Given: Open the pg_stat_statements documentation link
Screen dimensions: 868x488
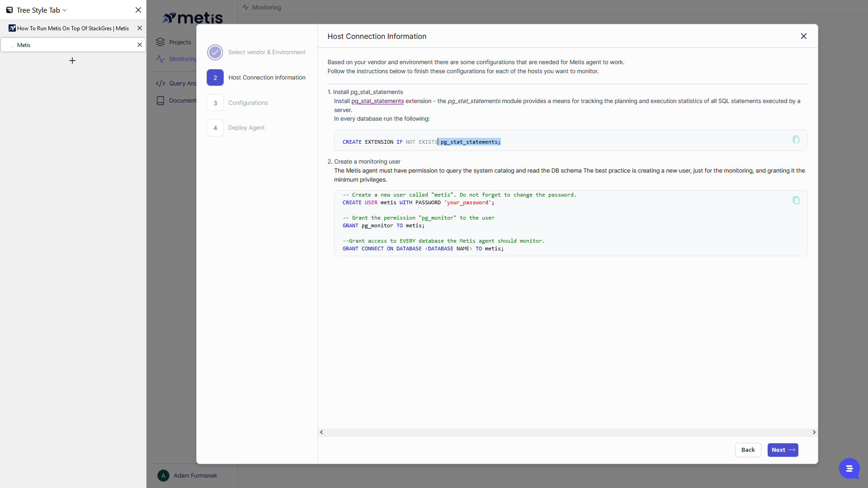Looking at the screenshot, I should coord(377,101).
